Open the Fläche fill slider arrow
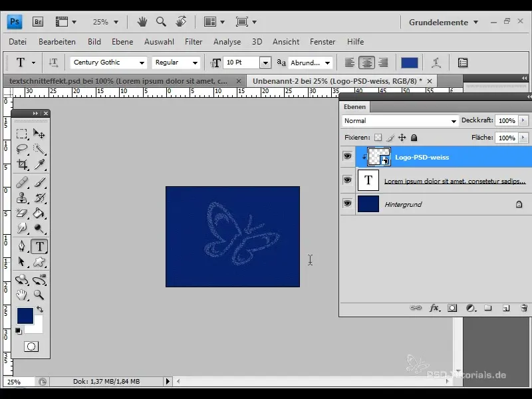The height and width of the screenshot is (399, 532). [x=523, y=138]
